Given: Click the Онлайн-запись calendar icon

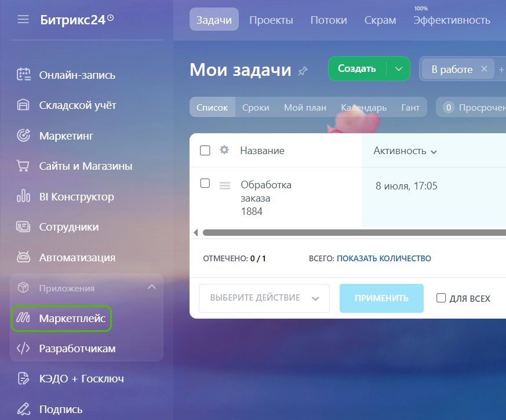Looking at the screenshot, I should [23, 75].
